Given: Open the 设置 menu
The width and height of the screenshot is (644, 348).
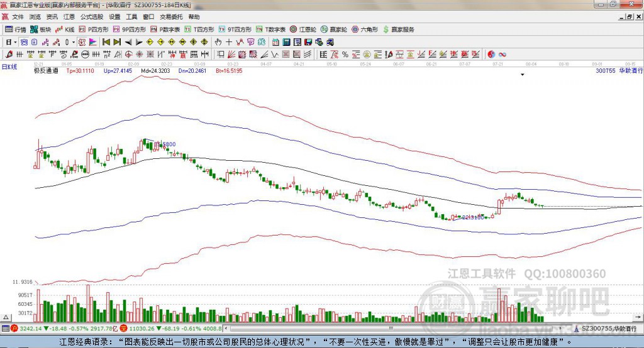Looking at the screenshot, I should click(114, 17).
